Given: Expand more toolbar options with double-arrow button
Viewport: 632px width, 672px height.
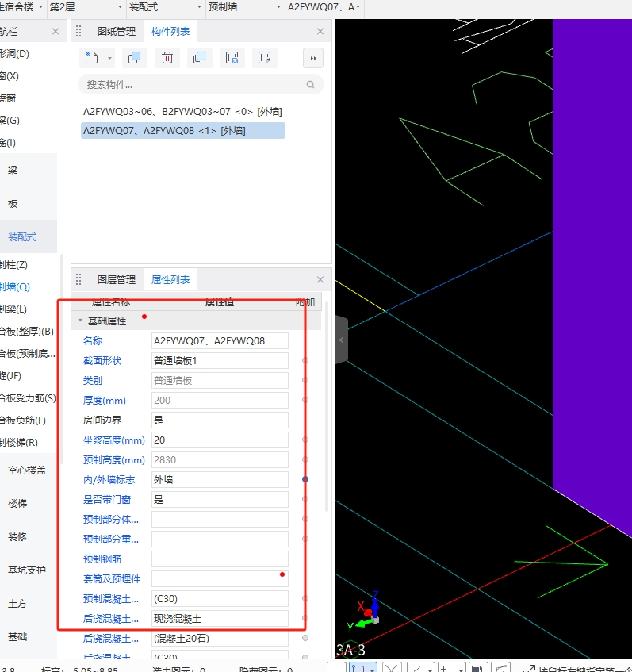Looking at the screenshot, I should [x=313, y=58].
